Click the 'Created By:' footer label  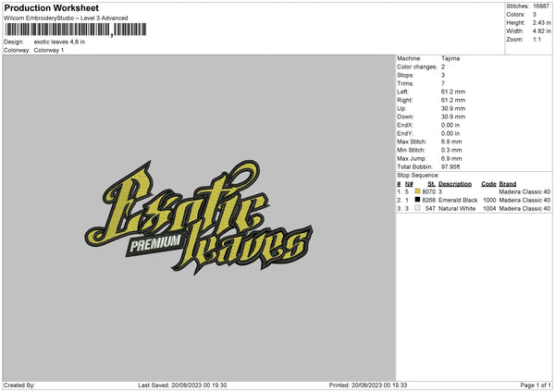(19, 386)
